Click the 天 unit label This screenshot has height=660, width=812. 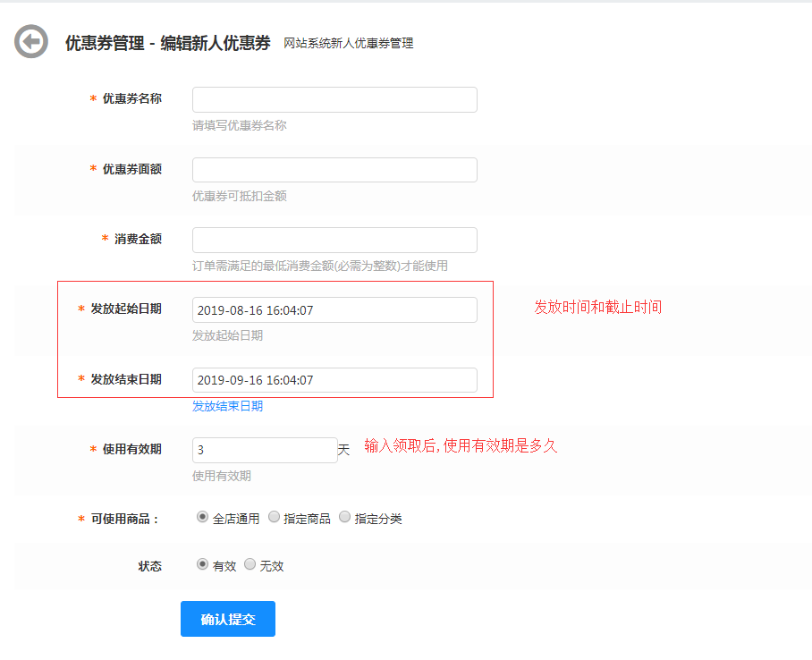pyautogui.click(x=343, y=450)
